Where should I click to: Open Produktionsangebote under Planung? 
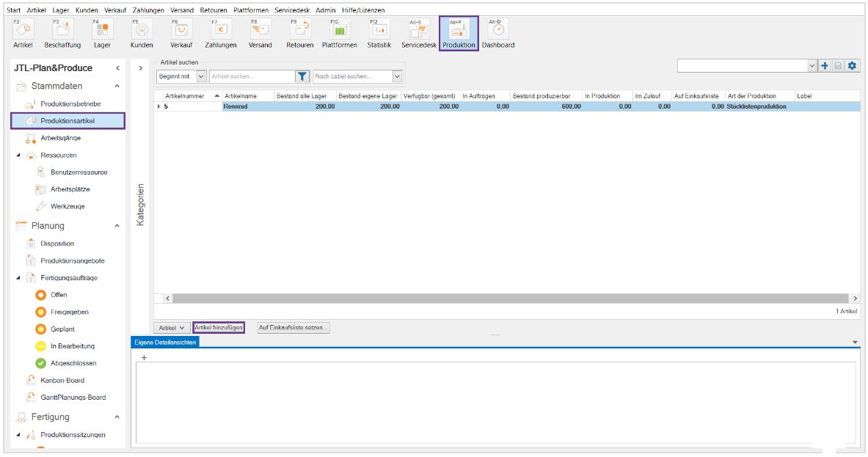tap(73, 260)
